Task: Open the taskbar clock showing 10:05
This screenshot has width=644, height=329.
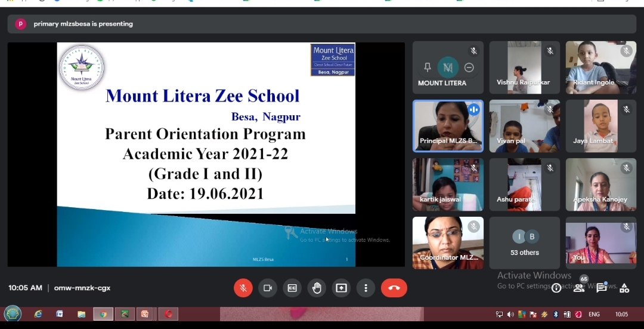Action: coord(621,314)
